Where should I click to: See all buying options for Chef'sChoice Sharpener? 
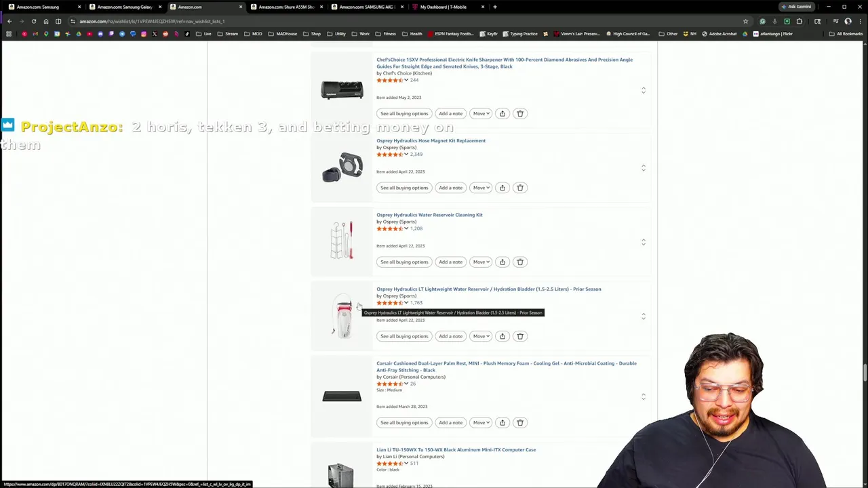click(x=404, y=113)
